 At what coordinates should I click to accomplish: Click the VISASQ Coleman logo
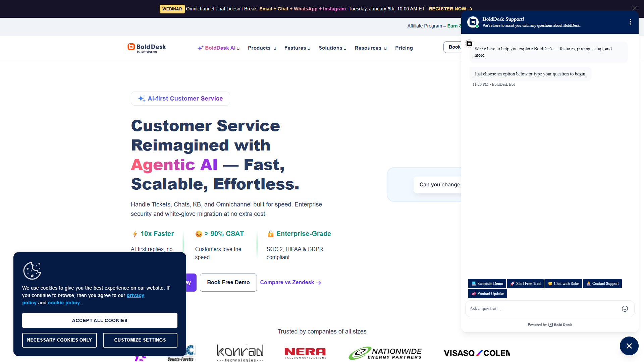point(477,353)
